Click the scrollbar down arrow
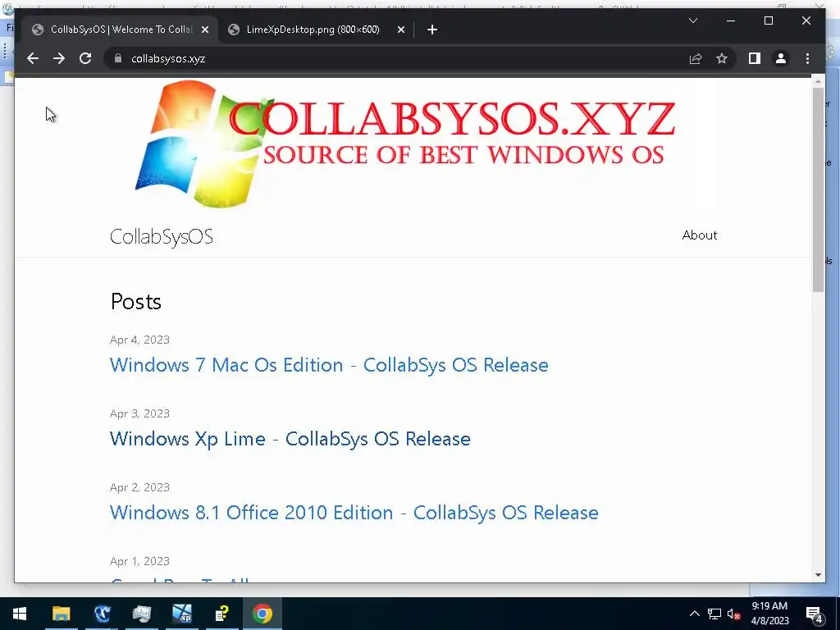The height and width of the screenshot is (630, 840). click(x=818, y=575)
